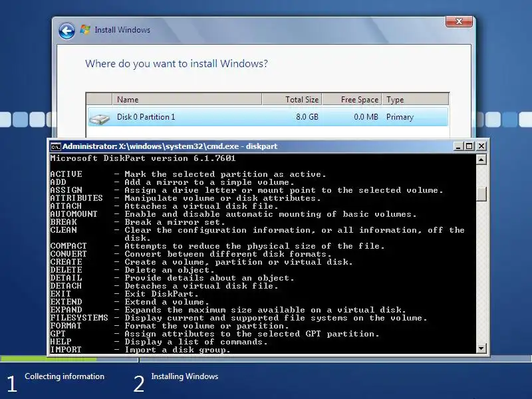Click the FILESYSTEMS command line

coord(239,318)
